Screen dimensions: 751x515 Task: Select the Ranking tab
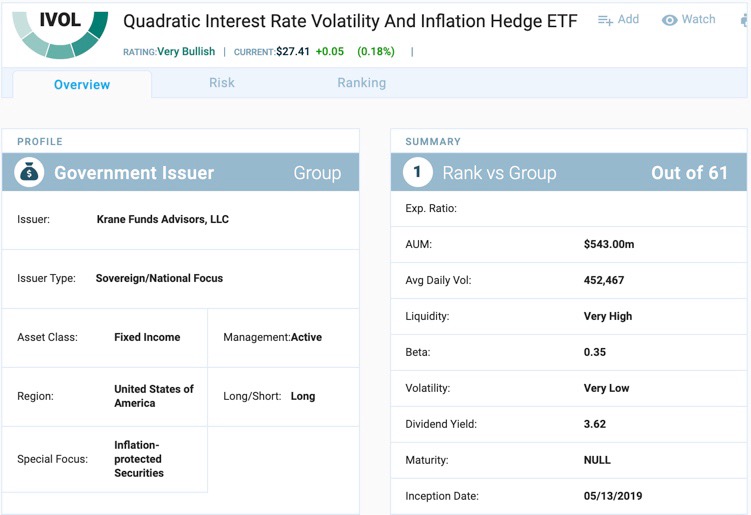361,83
